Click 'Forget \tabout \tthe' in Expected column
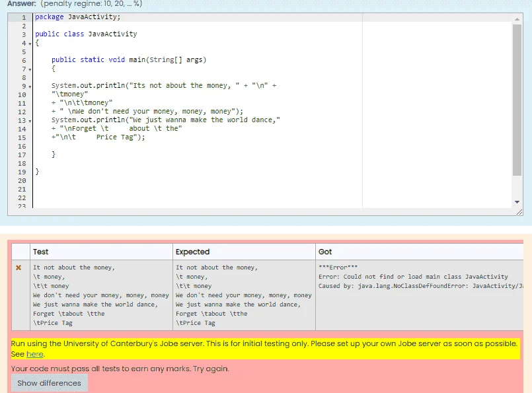The image size is (532, 393). tap(211, 314)
